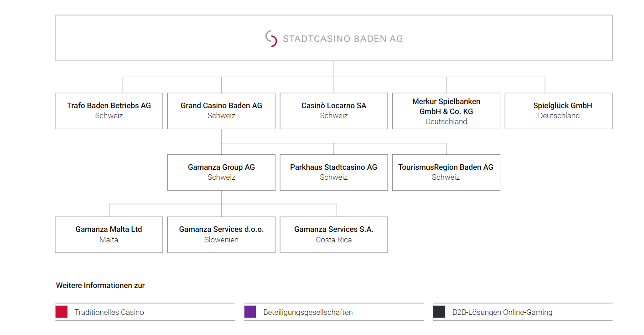The height and width of the screenshot is (335, 644).
Task: Open the Gamanza Services S.A. box
Action: (x=334, y=235)
